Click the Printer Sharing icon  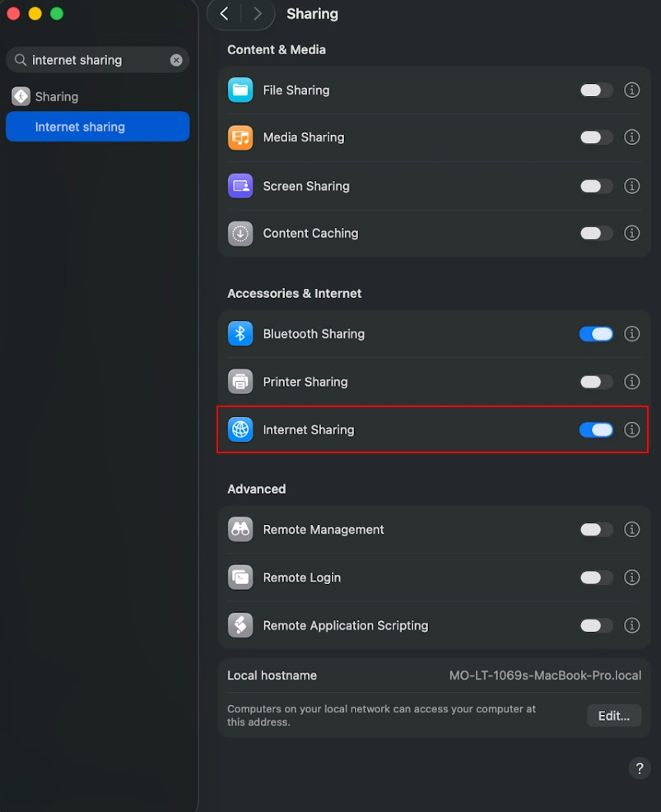(x=239, y=382)
